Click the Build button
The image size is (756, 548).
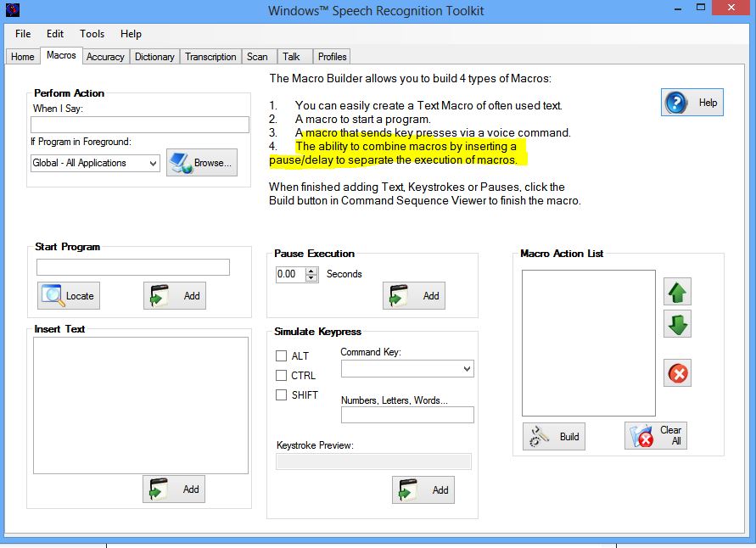553,436
